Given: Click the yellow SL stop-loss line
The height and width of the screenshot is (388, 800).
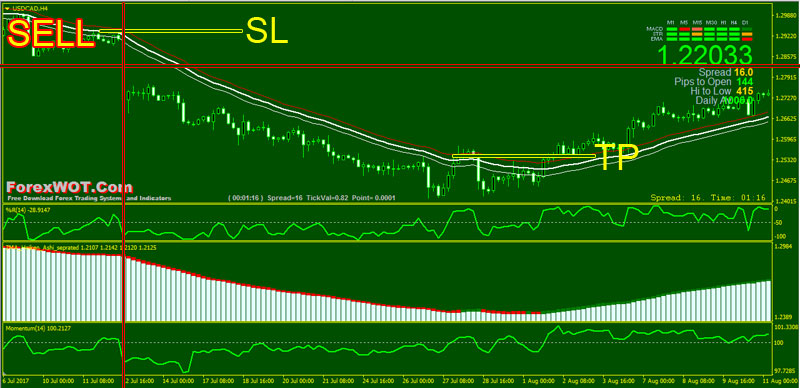Looking at the screenshot, I should click(171, 31).
